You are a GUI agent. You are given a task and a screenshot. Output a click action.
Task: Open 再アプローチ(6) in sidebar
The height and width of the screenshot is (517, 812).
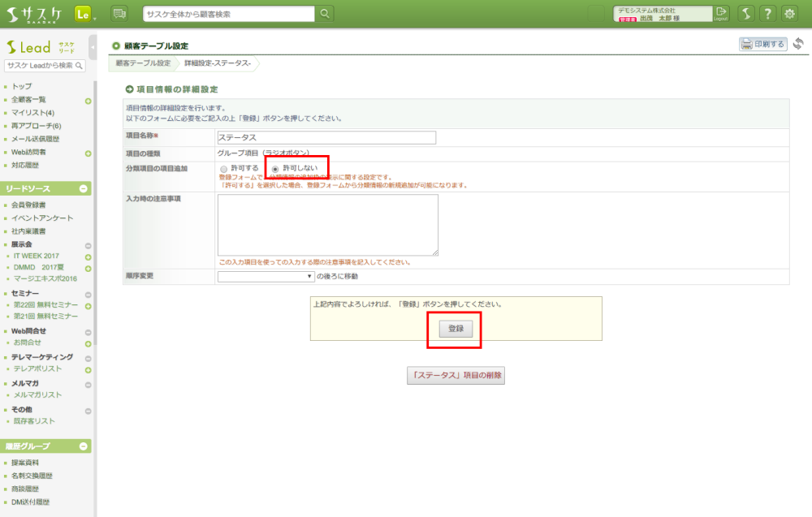[37, 126]
